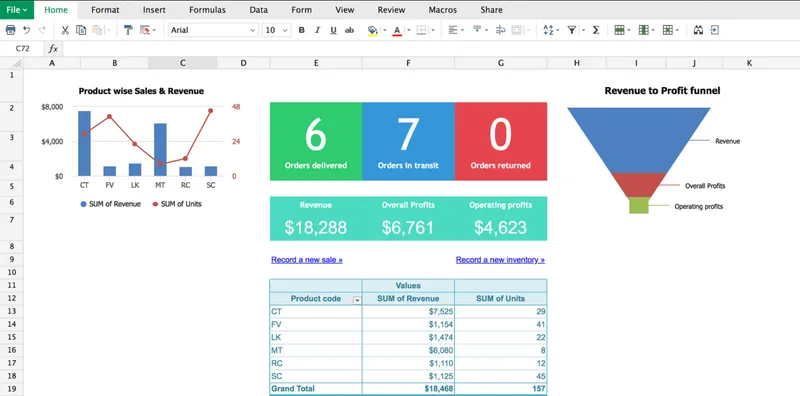Screen dimensions: 800x396
Task: Switch to the Format tab
Action: coord(105,10)
